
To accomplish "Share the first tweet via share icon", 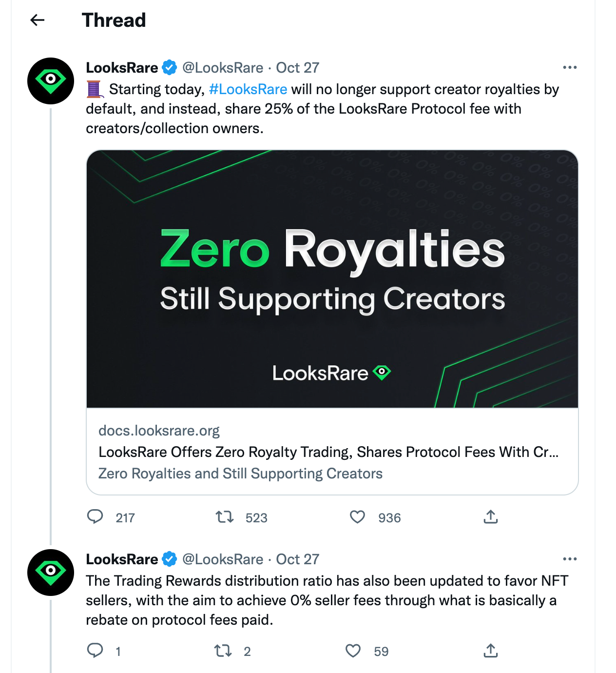I will [491, 516].
